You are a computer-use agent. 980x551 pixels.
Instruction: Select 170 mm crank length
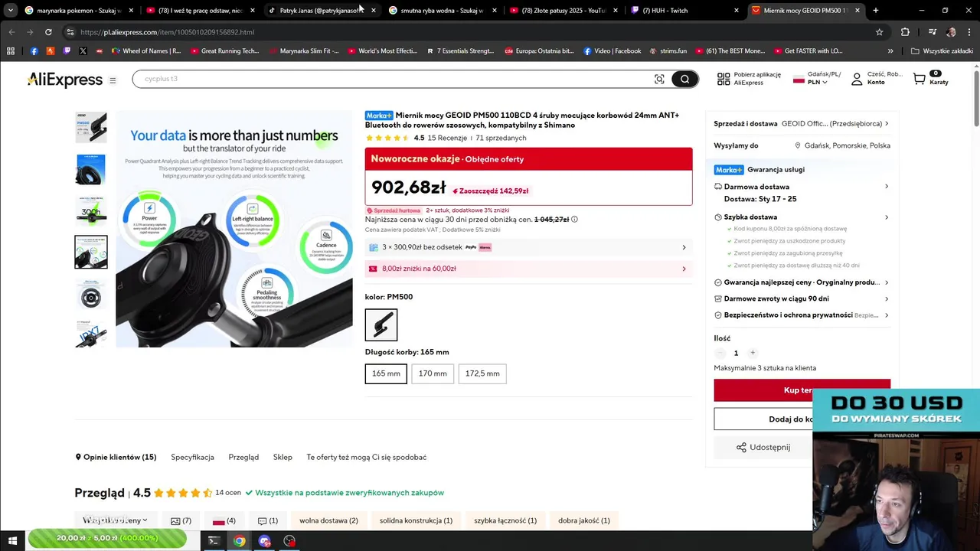pyautogui.click(x=433, y=373)
